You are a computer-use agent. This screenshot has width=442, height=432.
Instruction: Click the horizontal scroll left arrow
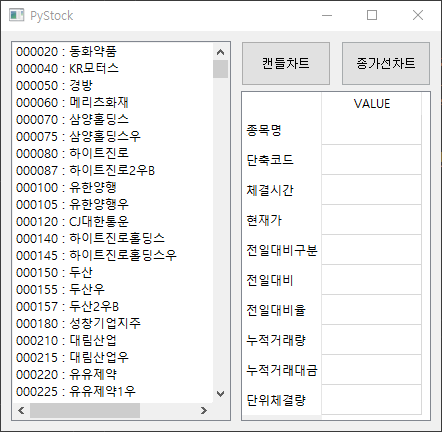[21, 410]
